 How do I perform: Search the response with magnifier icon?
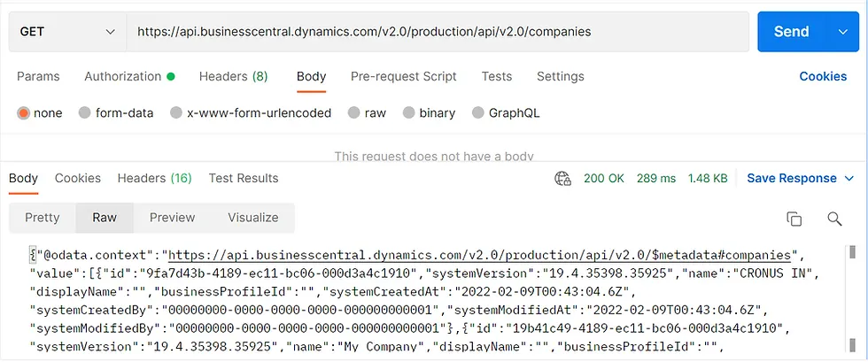click(x=834, y=219)
